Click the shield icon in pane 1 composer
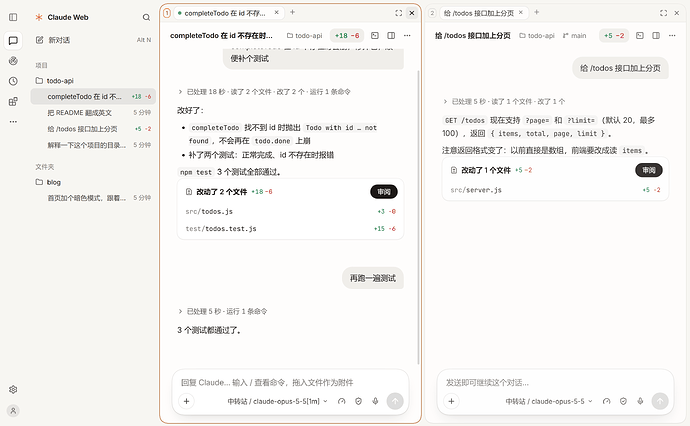690x426 pixels. (x=358, y=401)
